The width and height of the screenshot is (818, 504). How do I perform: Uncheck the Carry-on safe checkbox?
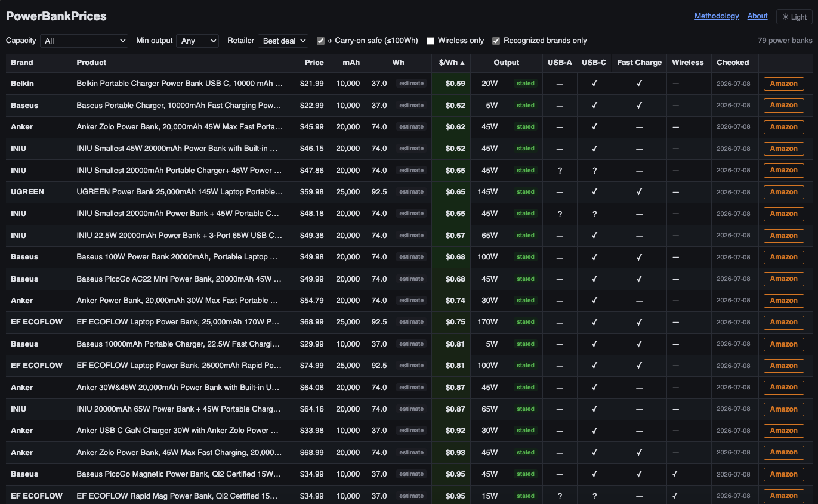tap(320, 41)
